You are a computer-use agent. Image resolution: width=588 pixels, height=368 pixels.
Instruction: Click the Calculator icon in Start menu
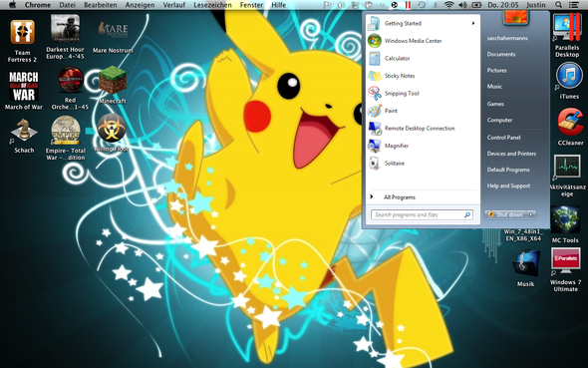(375, 58)
